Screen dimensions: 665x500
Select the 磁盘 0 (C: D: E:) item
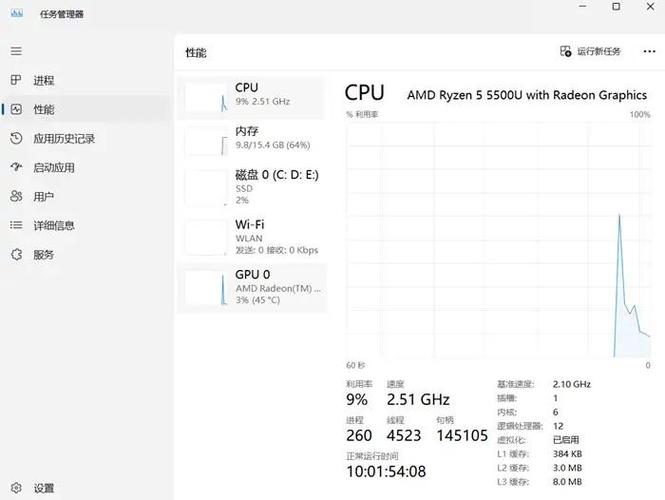click(251, 187)
